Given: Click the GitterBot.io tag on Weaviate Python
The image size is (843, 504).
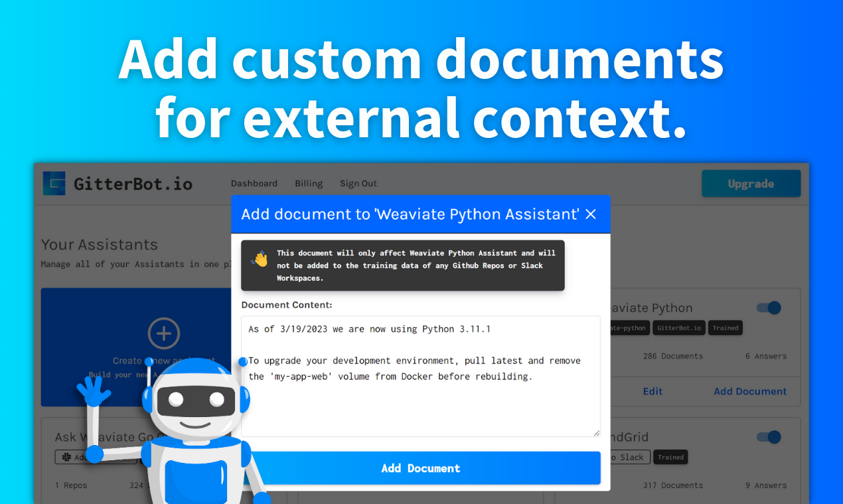Looking at the screenshot, I should (x=678, y=328).
